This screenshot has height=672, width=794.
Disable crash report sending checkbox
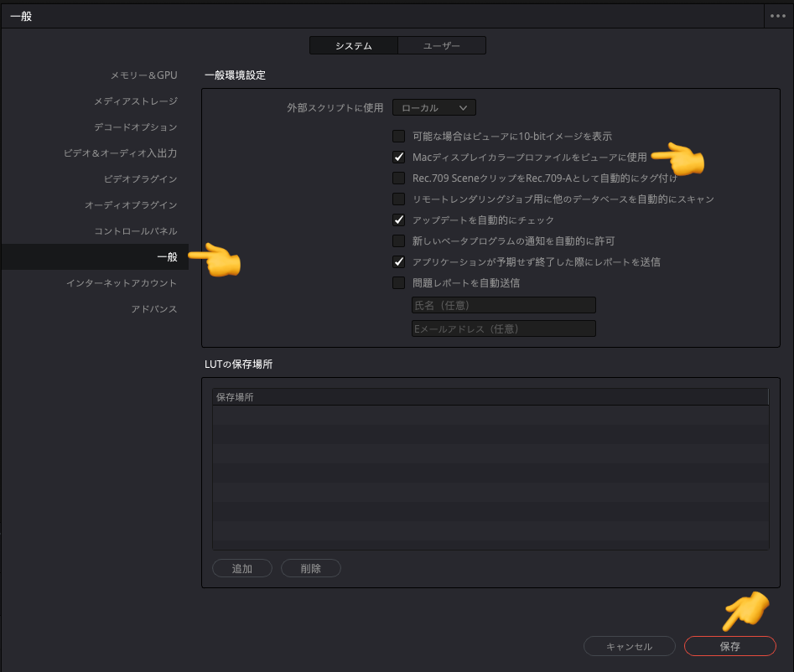399,261
